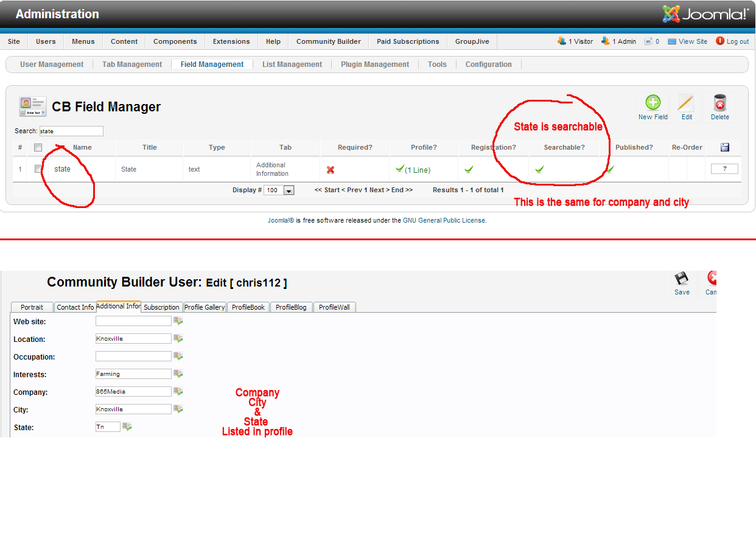Click the GNU General Public License link

point(444,220)
